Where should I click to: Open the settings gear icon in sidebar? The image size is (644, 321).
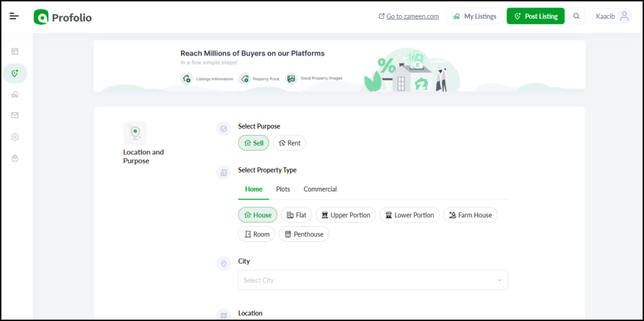[x=15, y=137]
